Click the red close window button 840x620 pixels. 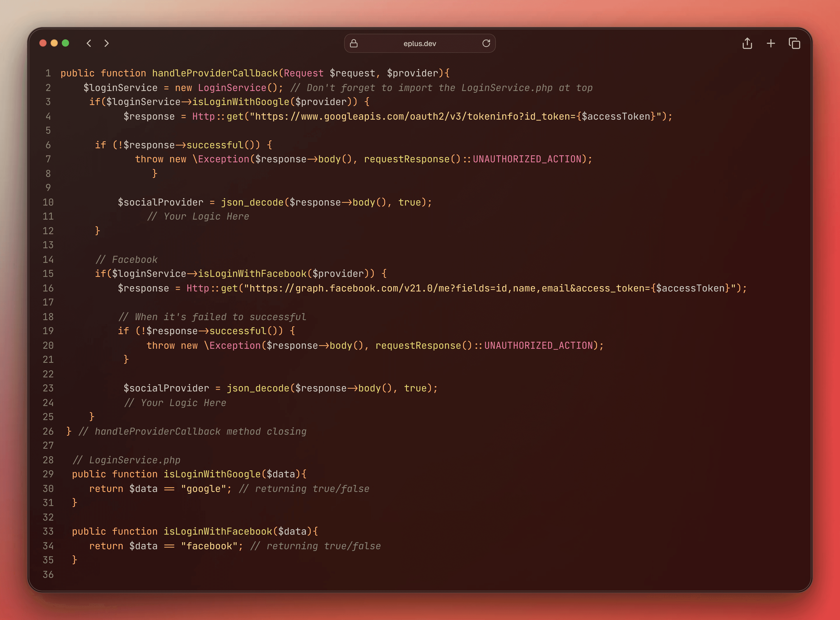[43, 43]
